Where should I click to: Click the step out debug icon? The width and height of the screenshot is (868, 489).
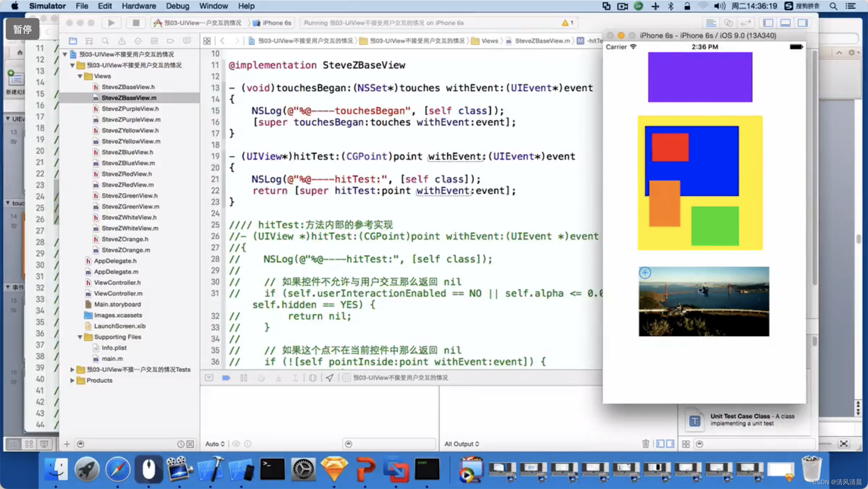tap(295, 378)
